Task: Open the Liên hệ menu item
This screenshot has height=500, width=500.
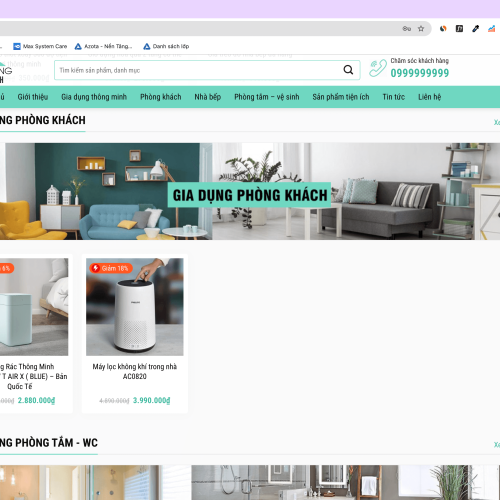Action: [x=429, y=97]
